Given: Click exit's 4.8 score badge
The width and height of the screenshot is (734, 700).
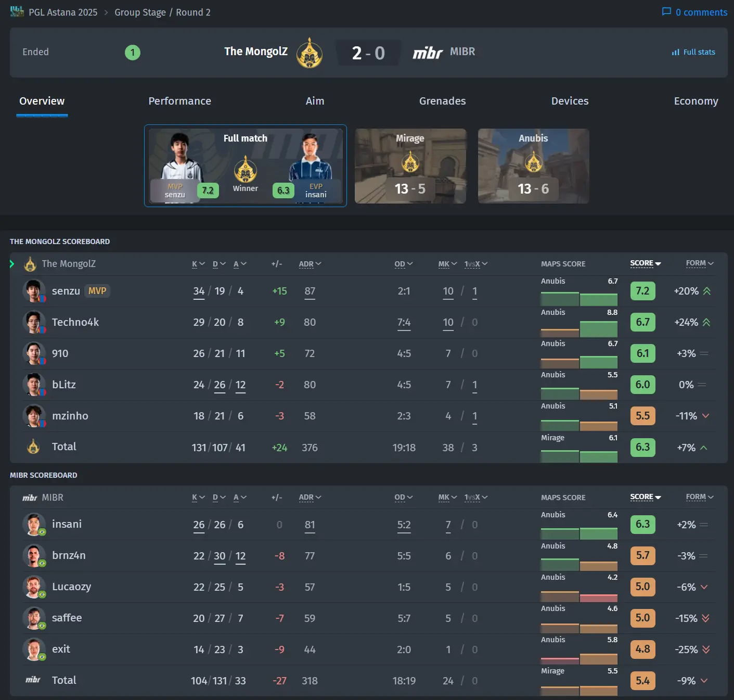Looking at the screenshot, I should coord(642,650).
